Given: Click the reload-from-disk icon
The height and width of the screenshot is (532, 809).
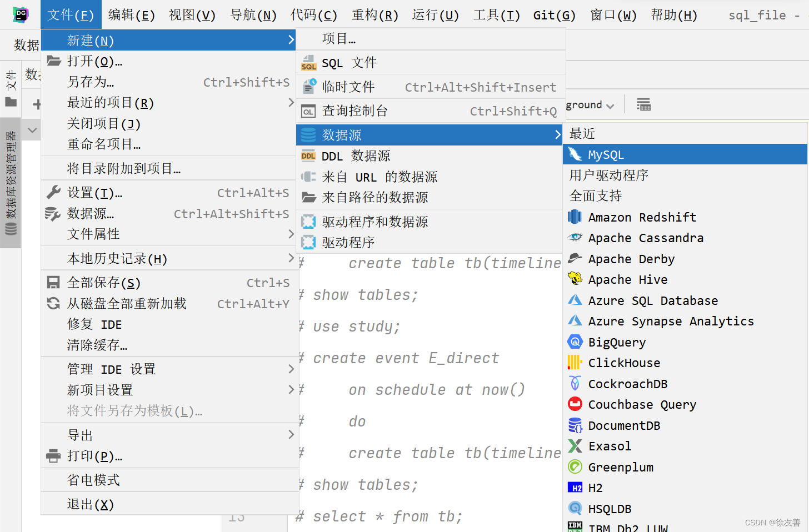Looking at the screenshot, I should tap(53, 303).
